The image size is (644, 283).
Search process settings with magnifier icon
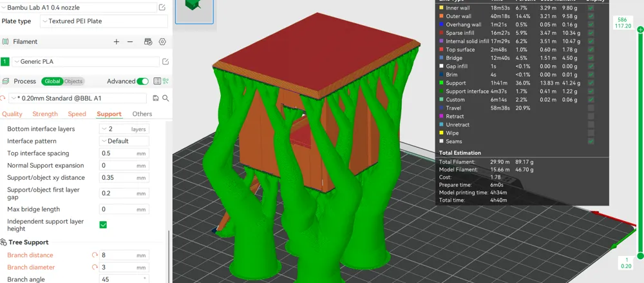click(166, 99)
